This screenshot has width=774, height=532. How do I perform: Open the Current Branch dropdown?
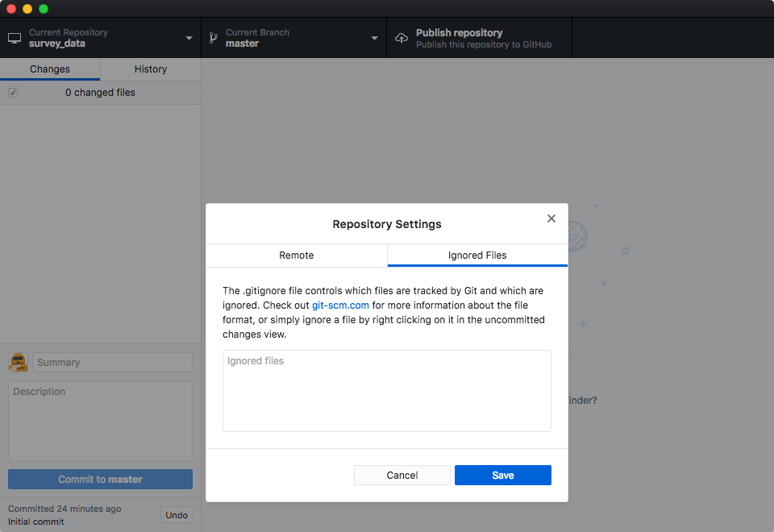pos(373,37)
